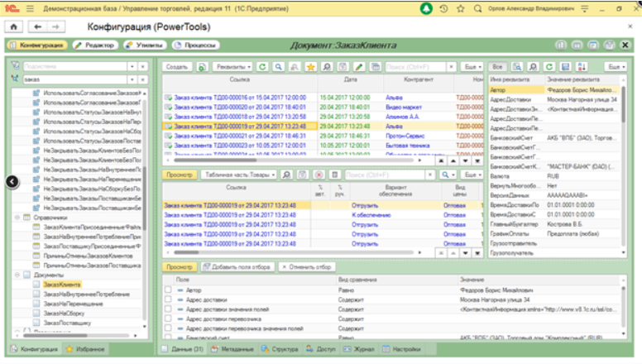Open the history clock icon
The image size is (642, 364).
coord(443,8)
